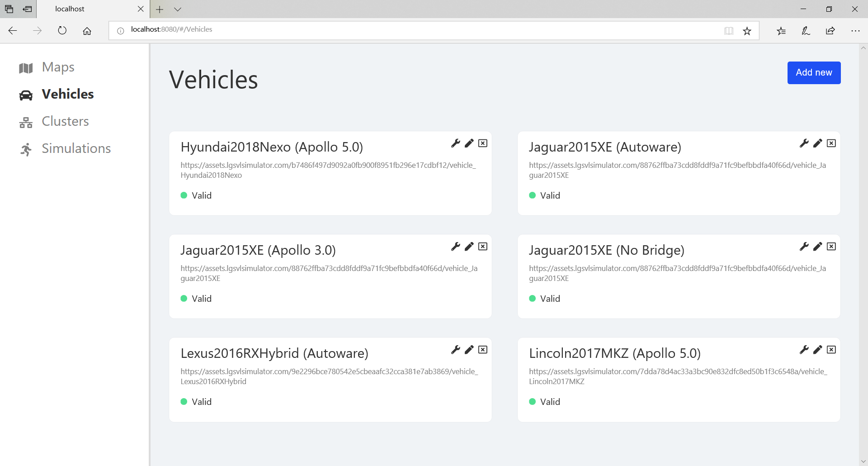Delete Hyundai2018Nexo (Apollo 5.0) vehicle
868x466 pixels.
tap(483, 143)
